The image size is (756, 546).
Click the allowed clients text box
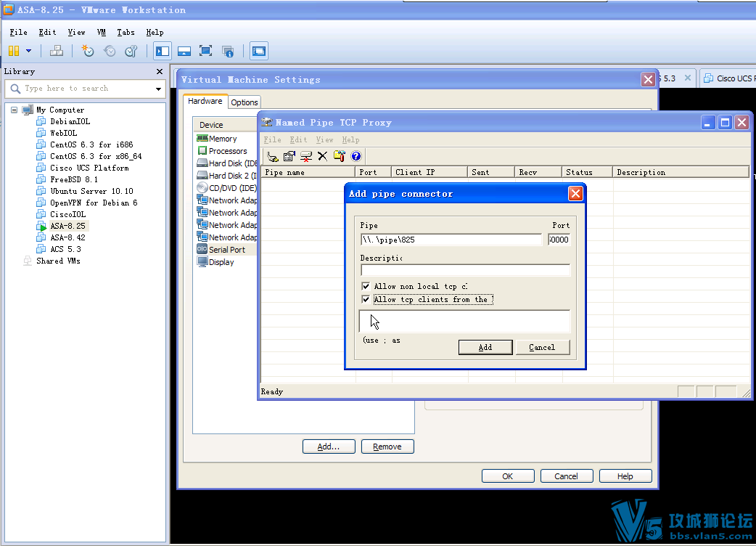[x=465, y=321]
